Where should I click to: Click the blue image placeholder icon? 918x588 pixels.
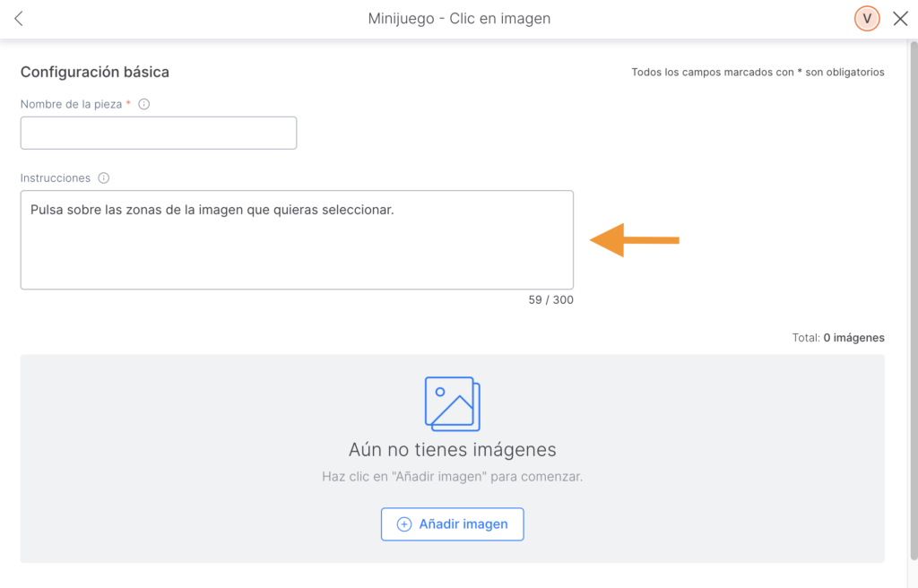click(452, 403)
